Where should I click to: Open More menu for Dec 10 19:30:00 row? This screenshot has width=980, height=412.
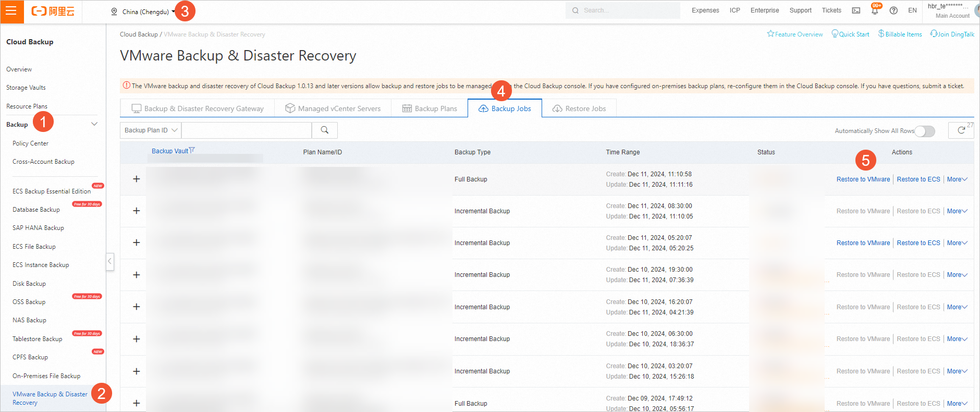pos(957,275)
